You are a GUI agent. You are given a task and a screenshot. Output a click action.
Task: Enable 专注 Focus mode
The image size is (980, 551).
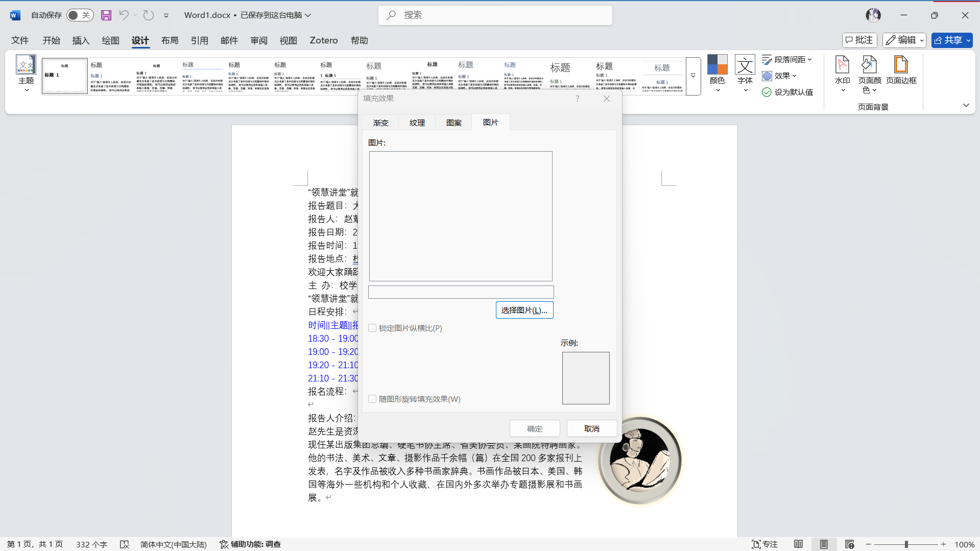(764, 544)
